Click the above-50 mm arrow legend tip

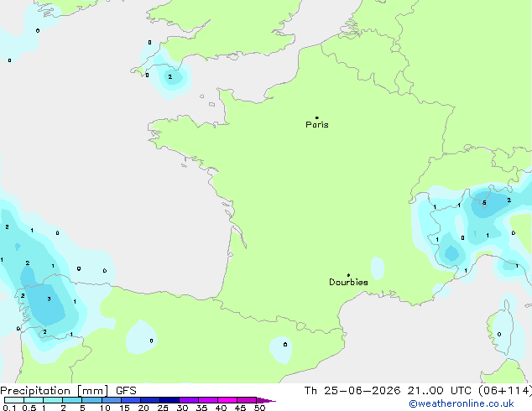(x=266, y=400)
